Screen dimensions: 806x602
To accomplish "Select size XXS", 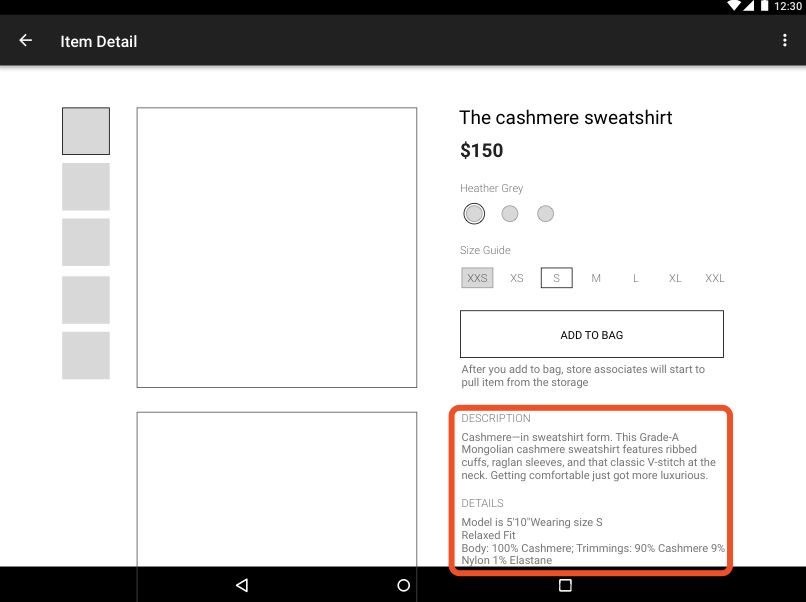I will [x=477, y=278].
